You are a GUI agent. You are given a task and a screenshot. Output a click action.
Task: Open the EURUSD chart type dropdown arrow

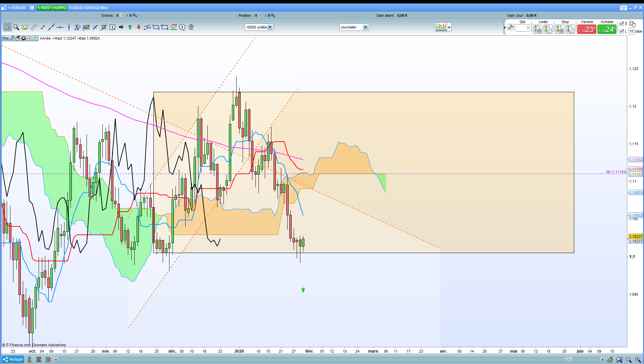coord(9,8)
